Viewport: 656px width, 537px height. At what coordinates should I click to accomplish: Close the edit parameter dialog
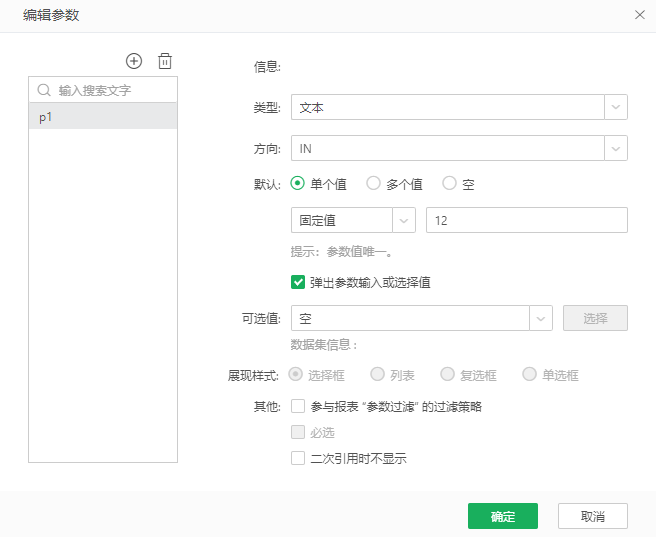pos(640,15)
